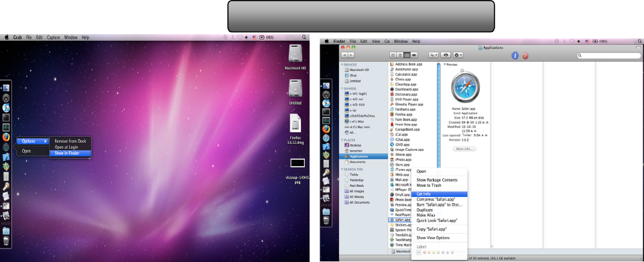Open the Capture menu in Grab
The image size is (644, 262).
tap(54, 37)
